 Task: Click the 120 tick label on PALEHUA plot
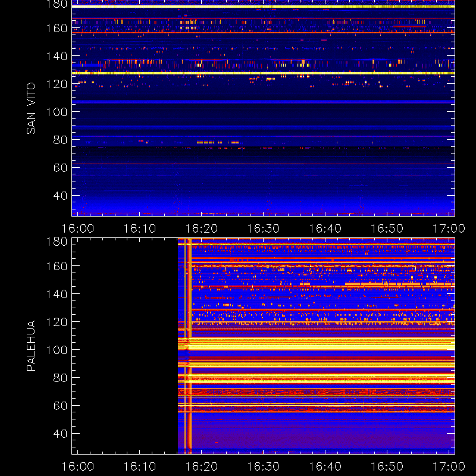[x=57, y=322]
